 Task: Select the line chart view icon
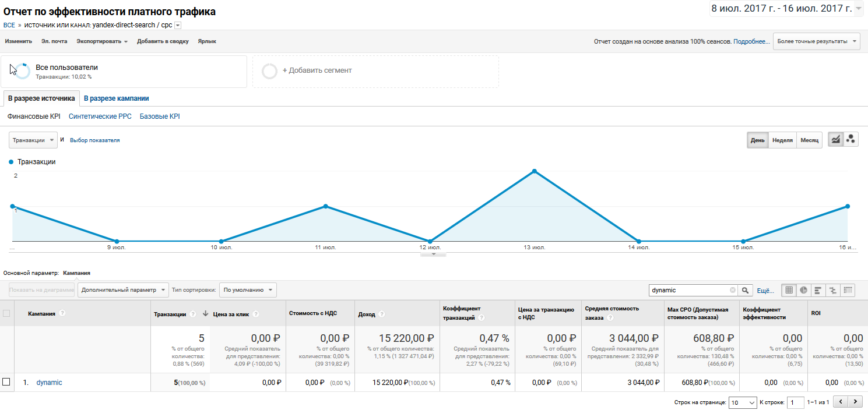836,140
